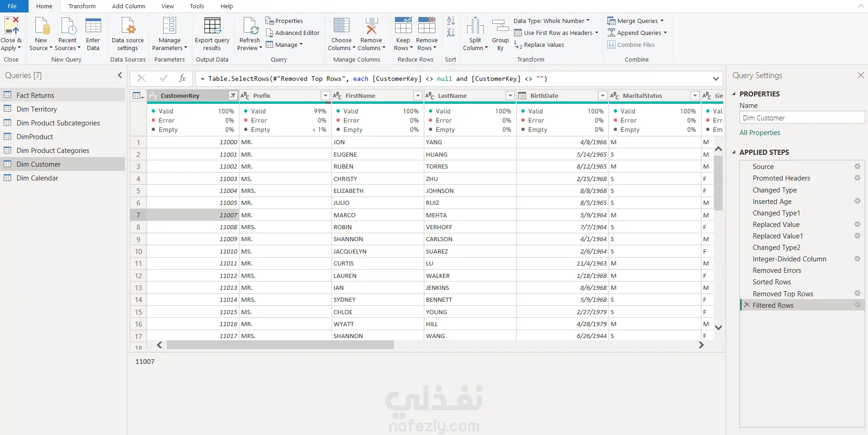Select the Fact Returns query
Image resolution: width=868 pixels, height=435 pixels.
[x=63, y=95]
